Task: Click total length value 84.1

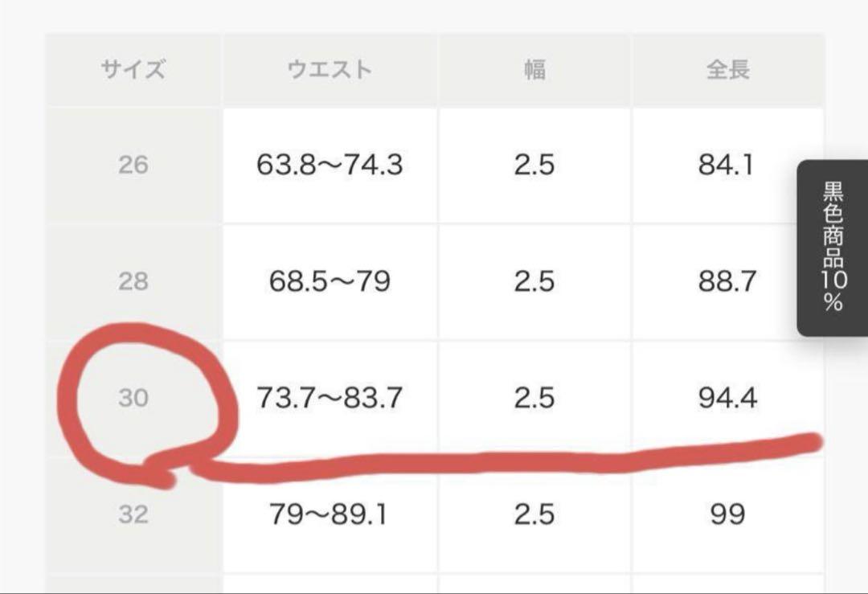Action: coord(727,165)
